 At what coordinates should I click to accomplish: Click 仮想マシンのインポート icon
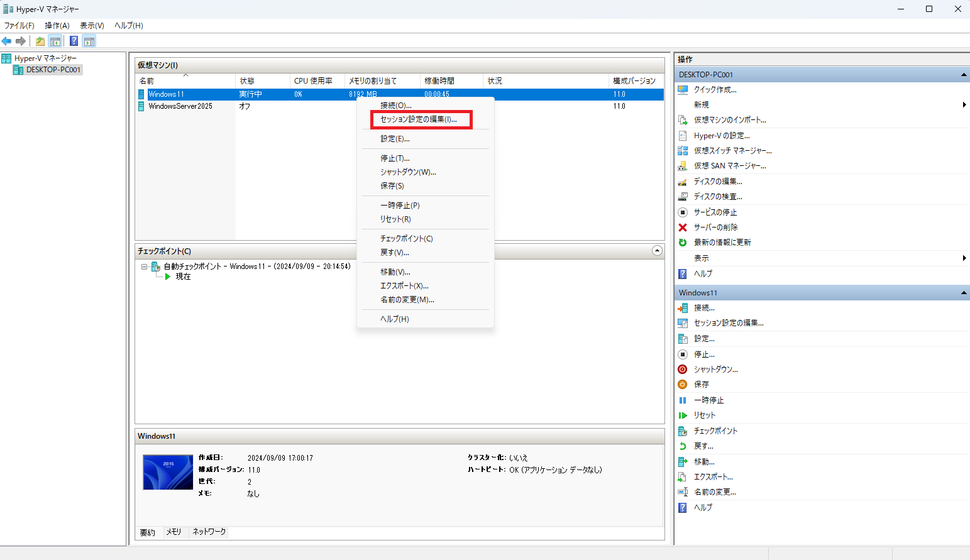pos(683,120)
